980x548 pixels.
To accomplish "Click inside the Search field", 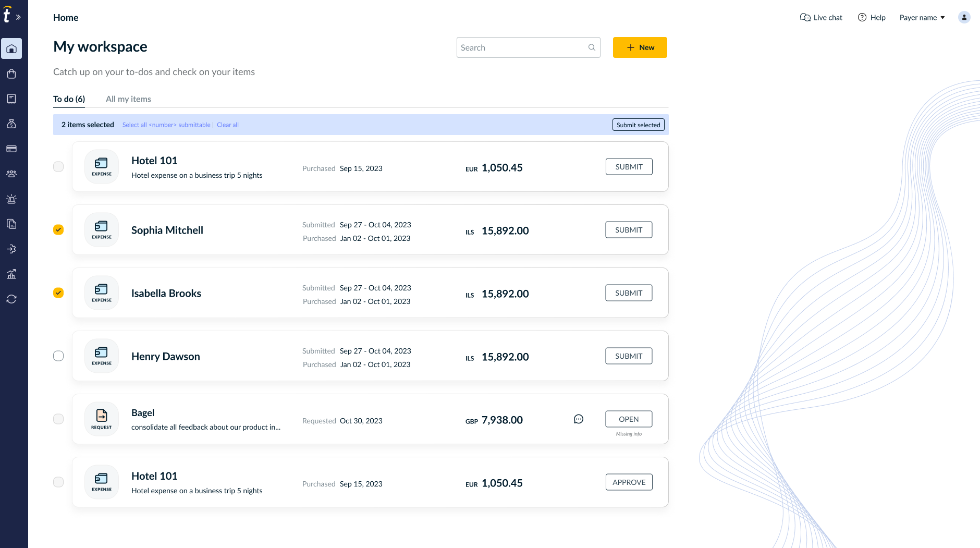I will [x=521, y=47].
